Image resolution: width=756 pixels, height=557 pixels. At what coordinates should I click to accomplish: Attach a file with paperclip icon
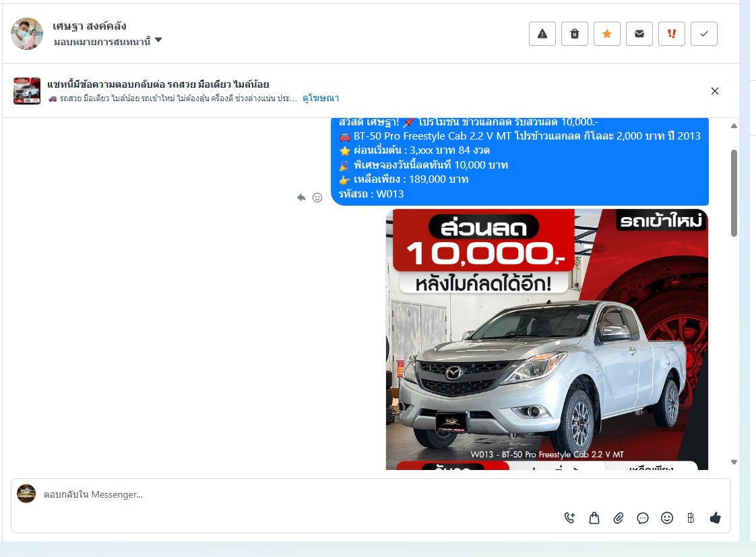pos(618,518)
